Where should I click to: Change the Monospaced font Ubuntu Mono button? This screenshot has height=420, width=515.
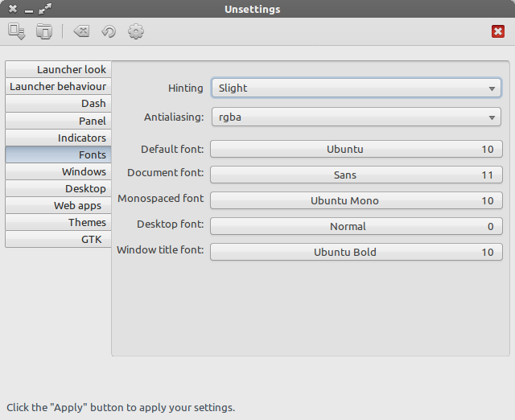(x=356, y=200)
